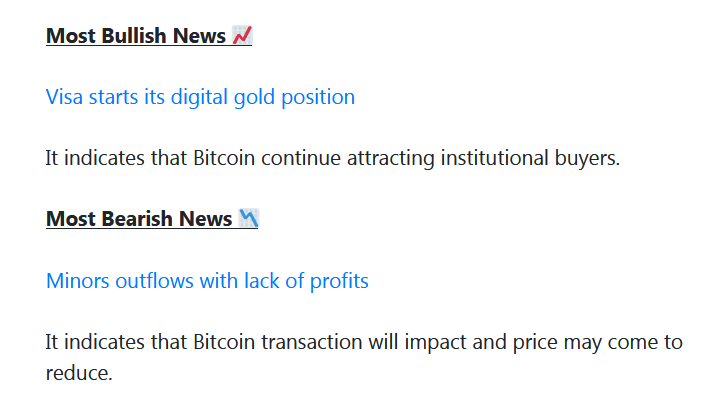712x399 pixels.
Task: Click the word 'profits' in the bearish link
Action: pos(339,281)
